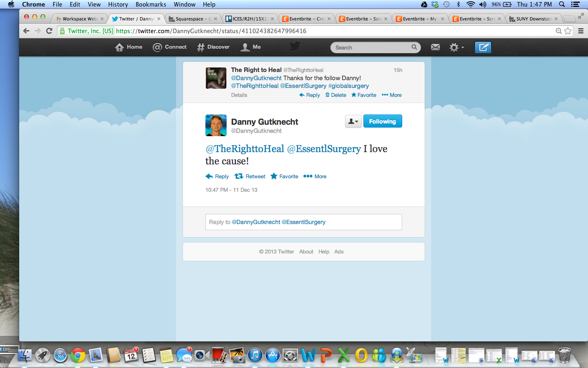Compose a new tweet with the blue button
This screenshot has height=368, width=588.
483,47
